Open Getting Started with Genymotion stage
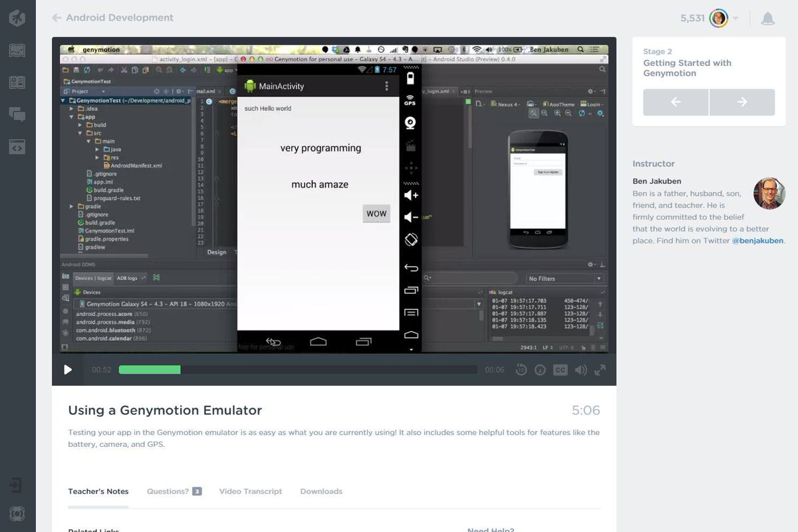 [x=687, y=68]
